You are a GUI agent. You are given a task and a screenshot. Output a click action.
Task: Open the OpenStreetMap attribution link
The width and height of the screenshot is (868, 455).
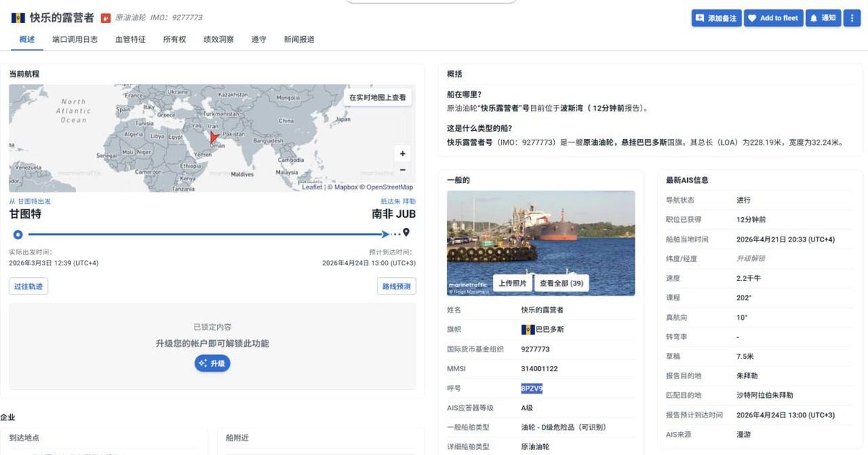click(x=389, y=187)
